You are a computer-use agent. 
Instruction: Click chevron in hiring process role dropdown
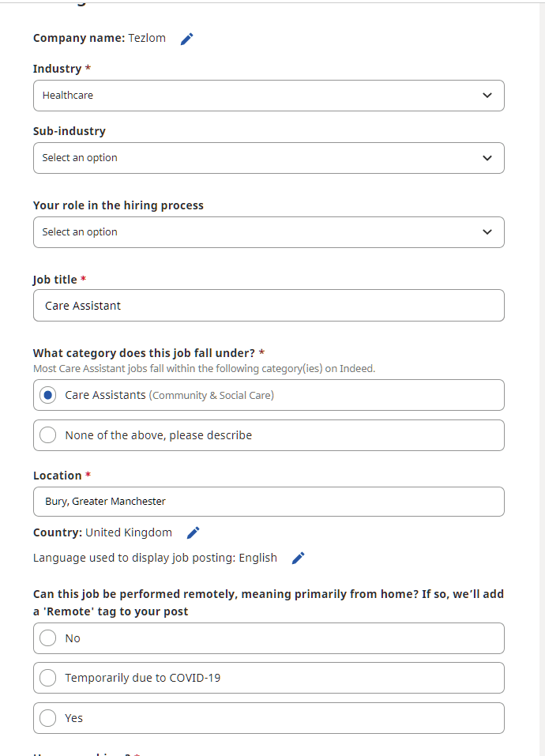point(487,232)
